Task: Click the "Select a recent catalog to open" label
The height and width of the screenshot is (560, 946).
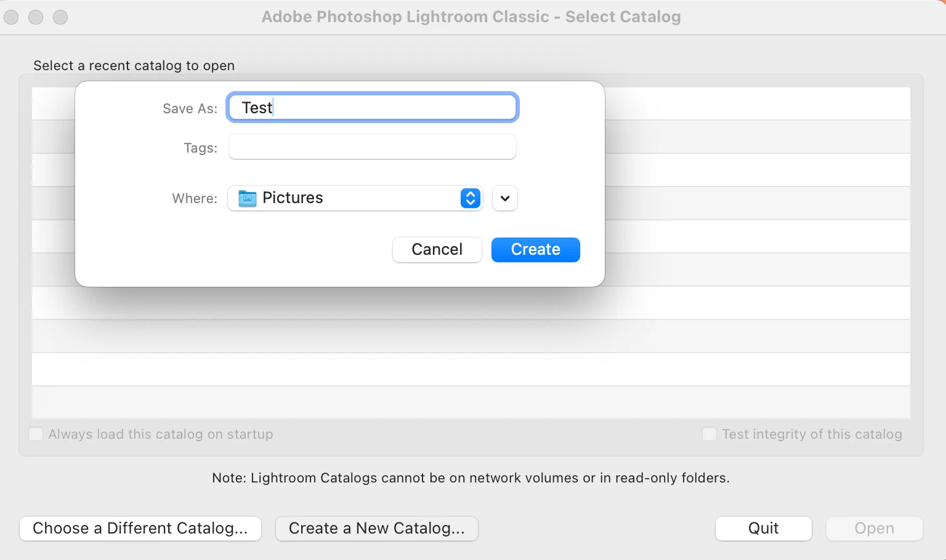Action: click(x=134, y=66)
